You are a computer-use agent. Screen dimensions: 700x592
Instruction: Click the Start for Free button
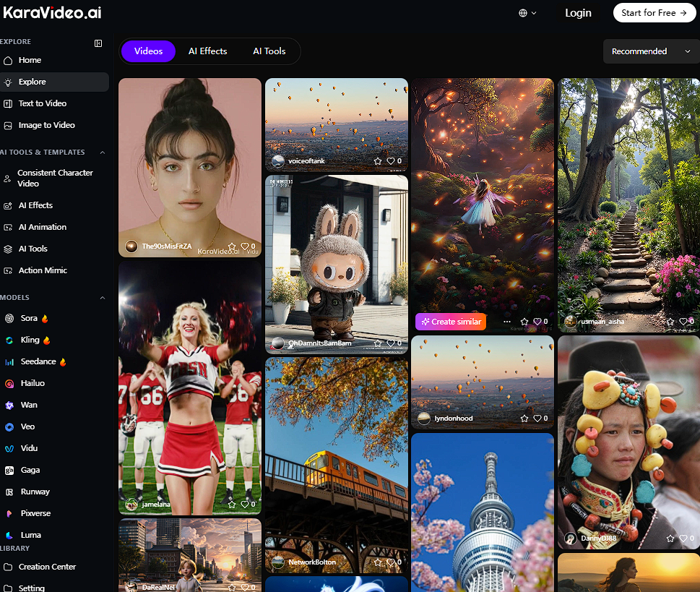[654, 13]
